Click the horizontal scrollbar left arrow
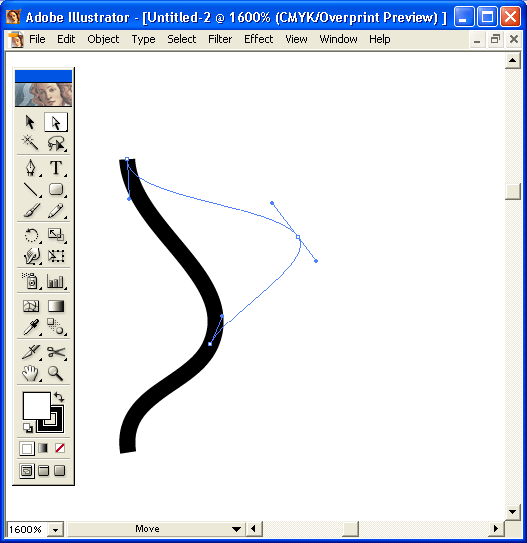The height and width of the screenshot is (543, 527). [253, 528]
